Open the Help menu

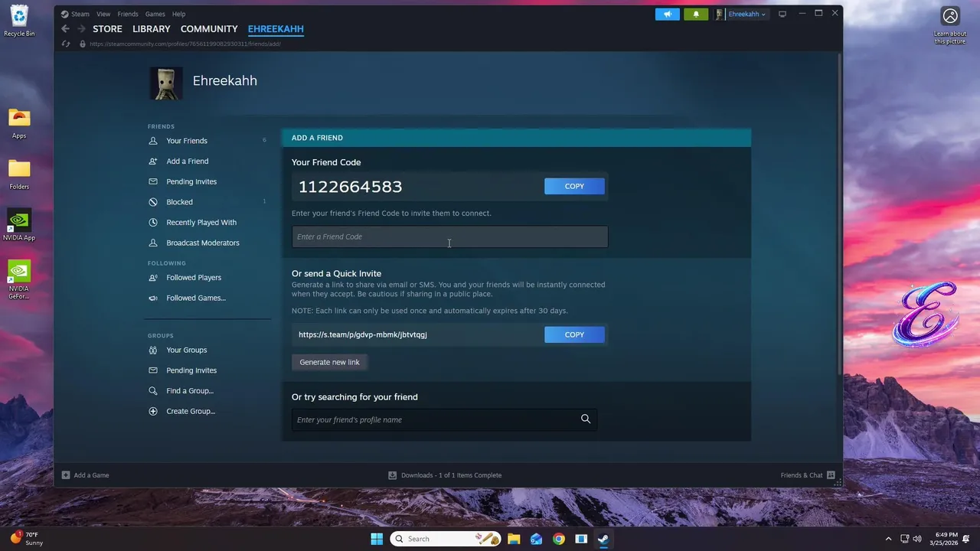click(x=178, y=14)
